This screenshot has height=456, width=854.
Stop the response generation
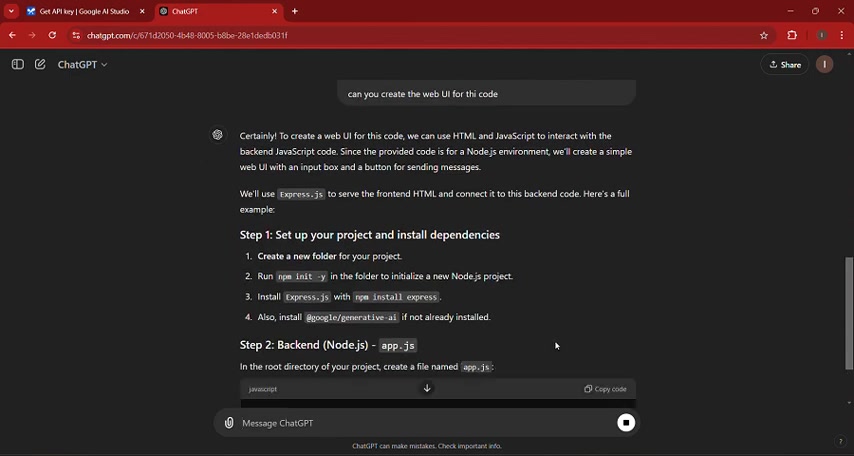tap(626, 423)
